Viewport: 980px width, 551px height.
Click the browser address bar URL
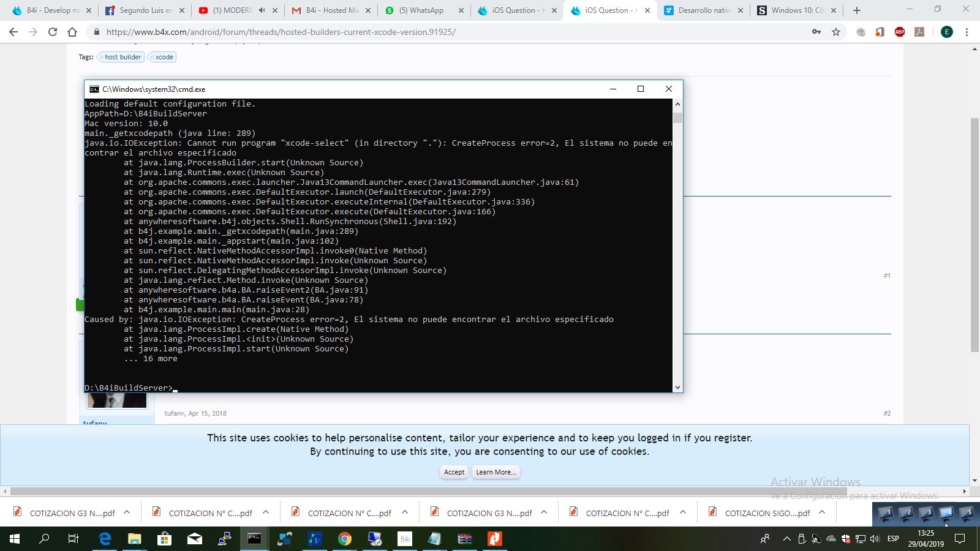281,32
